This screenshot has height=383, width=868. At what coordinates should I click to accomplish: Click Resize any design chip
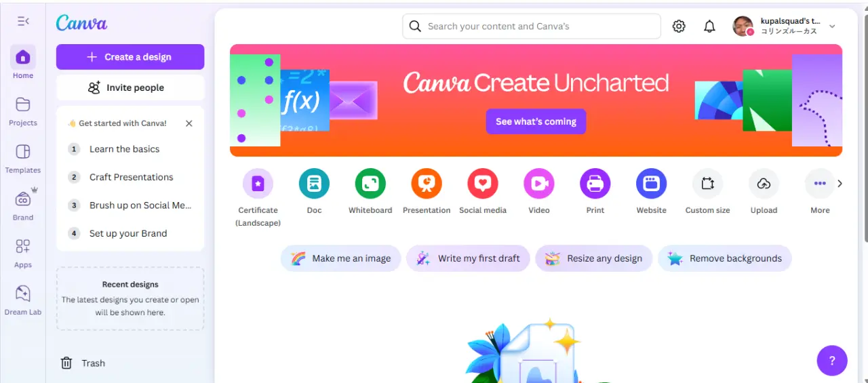(x=594, y=258)
